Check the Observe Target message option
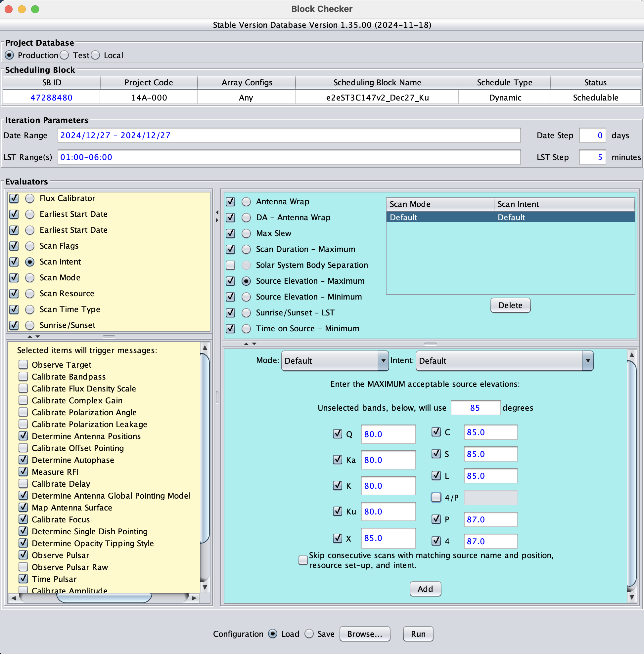 coord(23,365)
